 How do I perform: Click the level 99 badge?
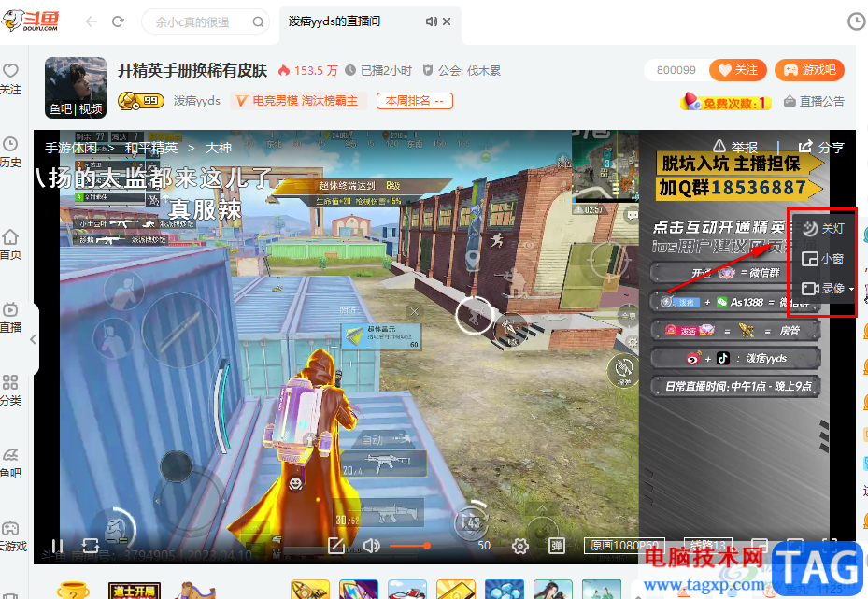click(x=140, y=101)
